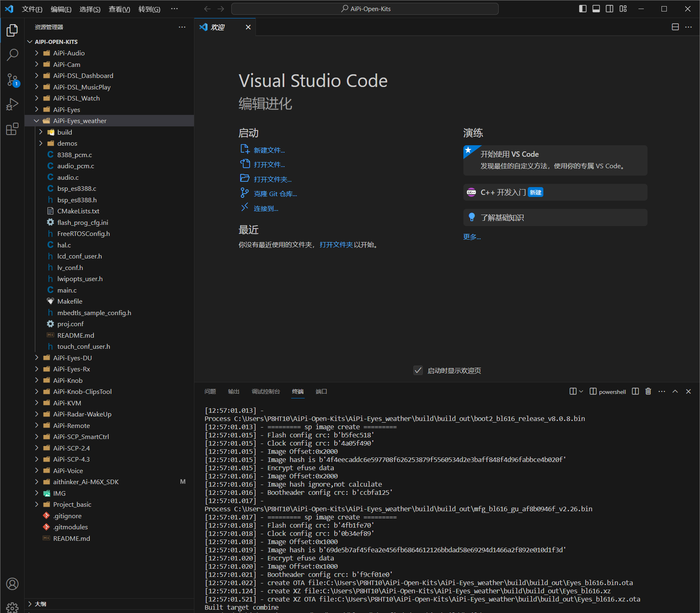Image resolution: width=700 pixels, height=613 pixels.
Task: Click the 打开文件 open file link
Action: click(x=269, y=165)
